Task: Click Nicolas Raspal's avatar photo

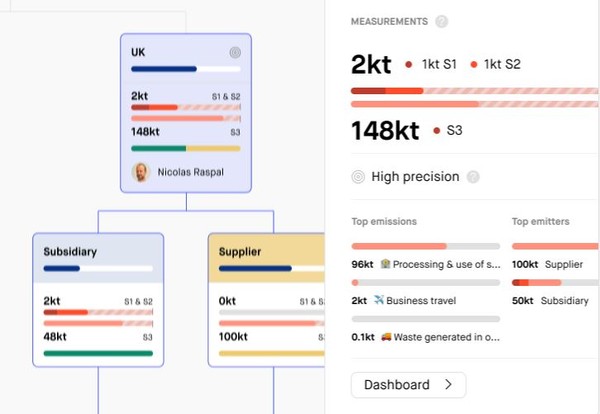Action: point(141,172)
